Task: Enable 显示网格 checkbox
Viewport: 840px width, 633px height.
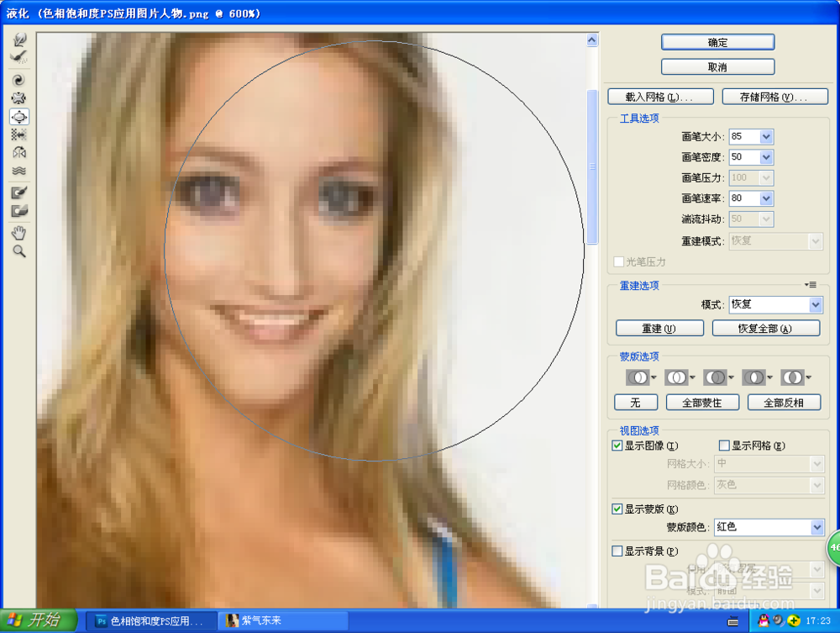Action: [x=724, y=446]
